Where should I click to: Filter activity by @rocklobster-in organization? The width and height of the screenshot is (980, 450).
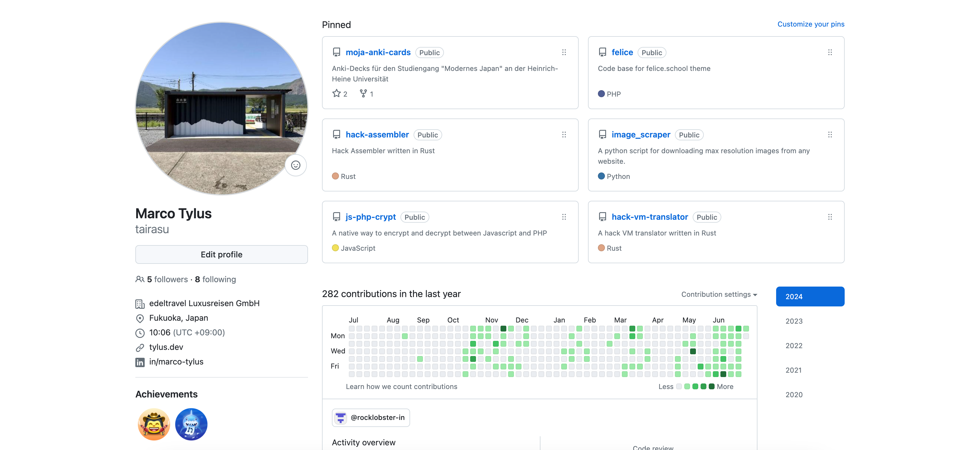[x=370, y=417]
